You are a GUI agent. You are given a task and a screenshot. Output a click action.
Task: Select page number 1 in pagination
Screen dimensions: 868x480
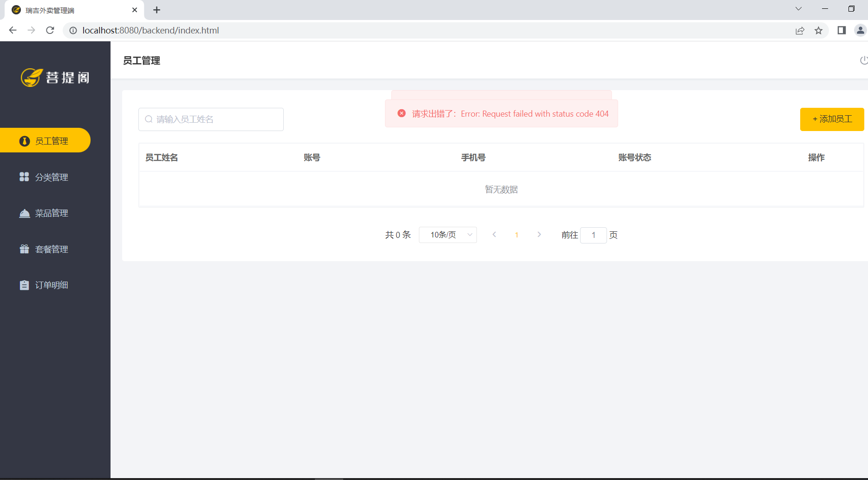[516, 235]
